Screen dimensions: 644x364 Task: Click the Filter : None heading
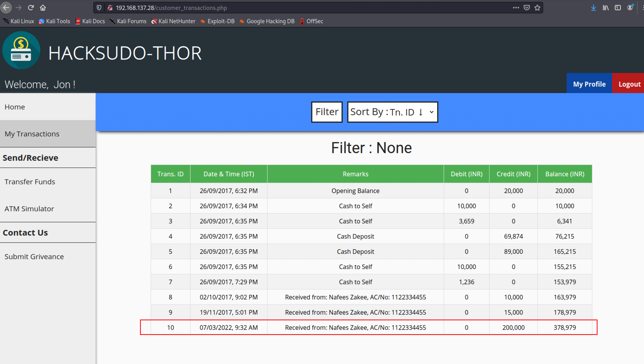click(x=372, y=148)
